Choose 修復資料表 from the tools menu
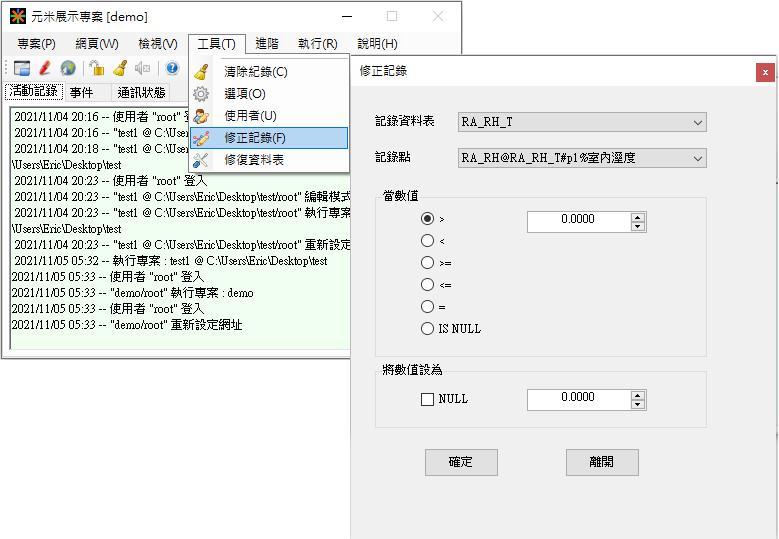The image size is (779, 539). (x=254, y=160)
